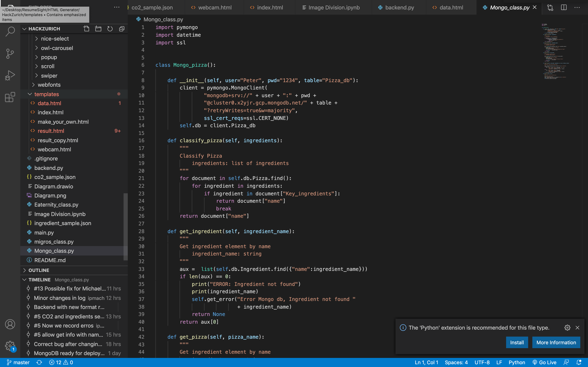The height and width of the screenshot is (367, 588).
Task: Open the Source Control view
Action: pyautogui.click(x=10, y=53)
